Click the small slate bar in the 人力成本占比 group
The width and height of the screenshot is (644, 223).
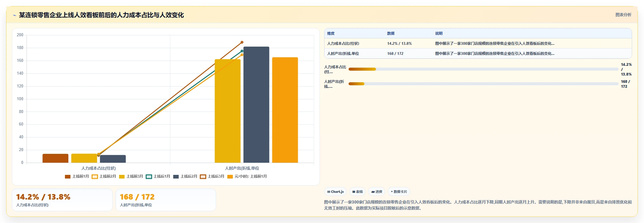tap(113, 159)
